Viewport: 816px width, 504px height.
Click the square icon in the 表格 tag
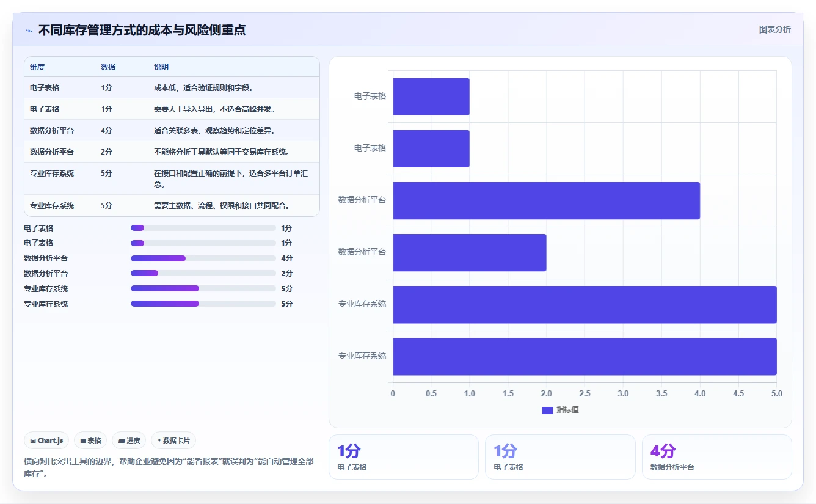click(x=83, y=440)
